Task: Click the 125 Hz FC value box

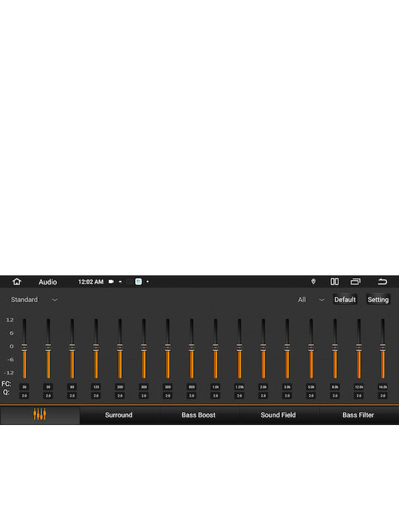Action: coord(96,386)
